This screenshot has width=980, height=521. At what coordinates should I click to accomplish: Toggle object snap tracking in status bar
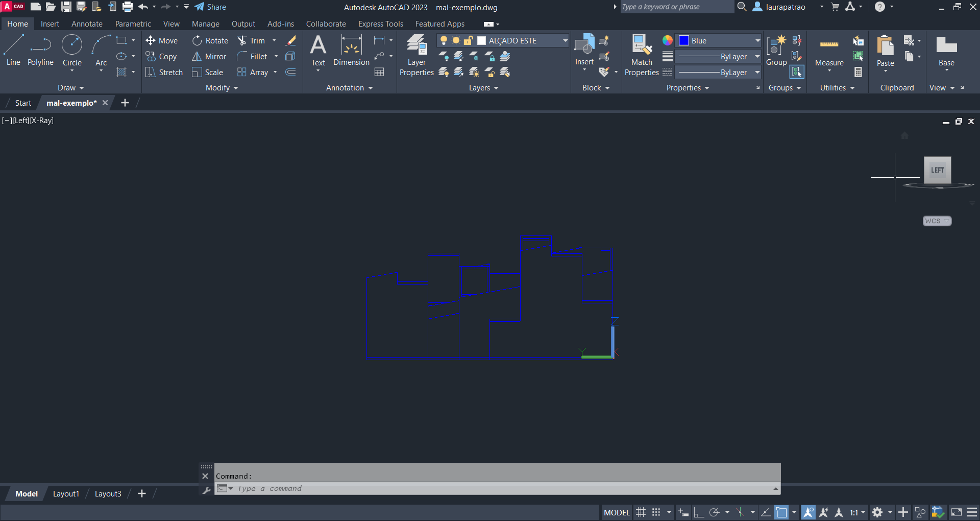pos(766,512)
